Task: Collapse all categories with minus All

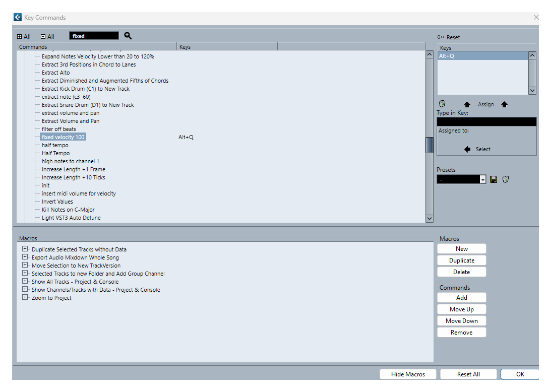Action: tap(47, 36)
